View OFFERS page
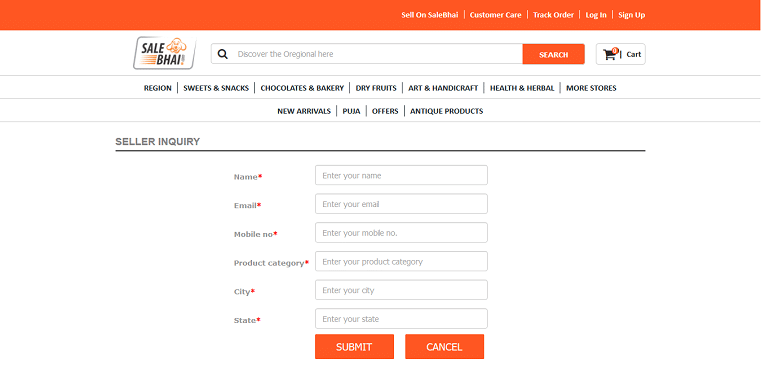 [385, 111]
